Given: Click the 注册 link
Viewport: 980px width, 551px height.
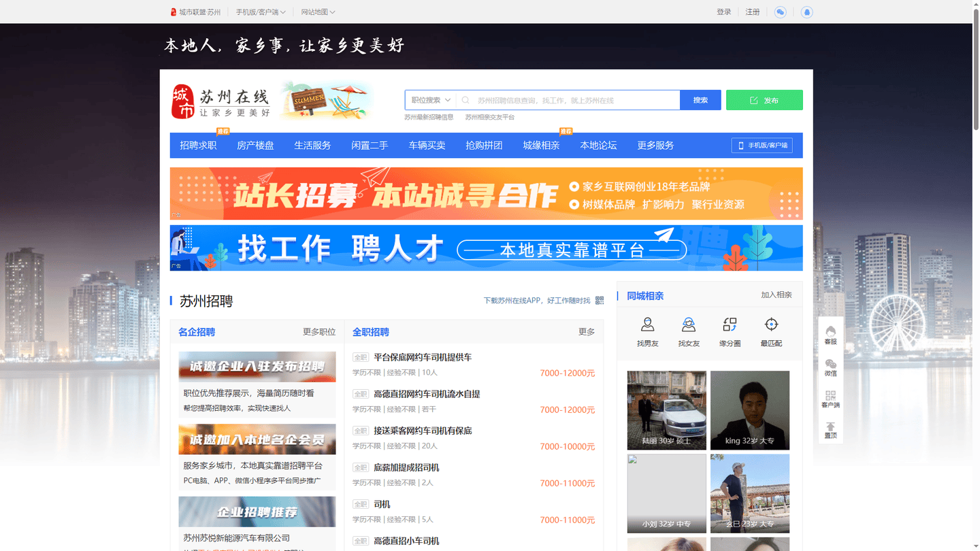Looking at the screenshot, I should 753,12.
